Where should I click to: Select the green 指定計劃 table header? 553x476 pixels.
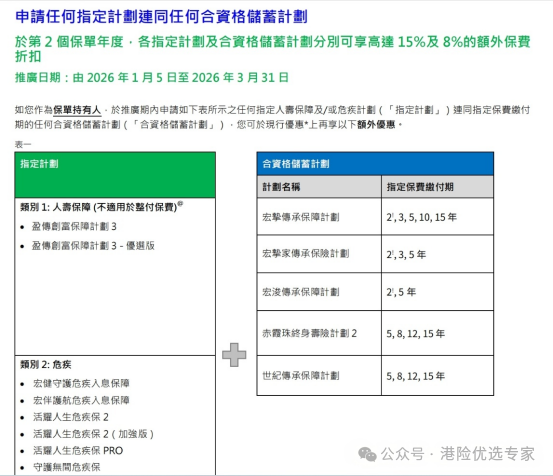[x=115, y=175]
